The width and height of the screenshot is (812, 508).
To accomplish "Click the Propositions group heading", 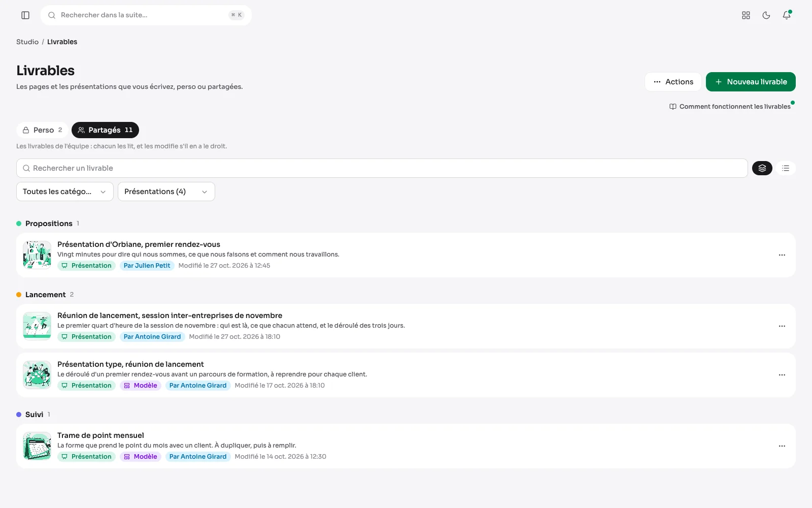I will click(49, 224).
